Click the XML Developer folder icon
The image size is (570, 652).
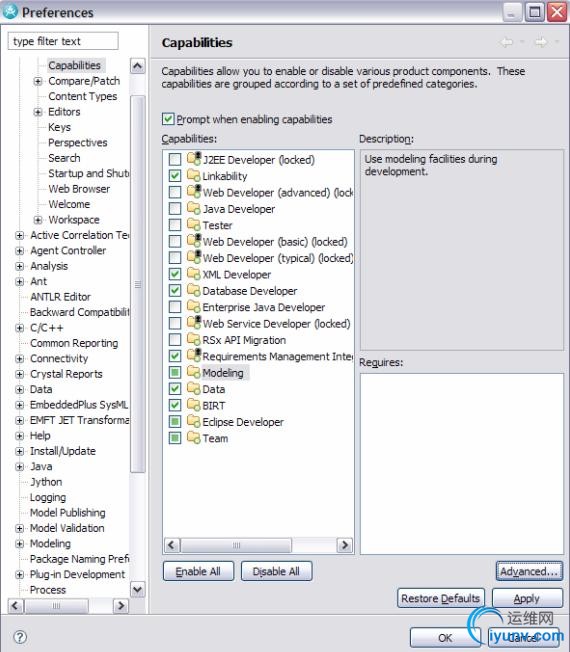pos(194,274)
